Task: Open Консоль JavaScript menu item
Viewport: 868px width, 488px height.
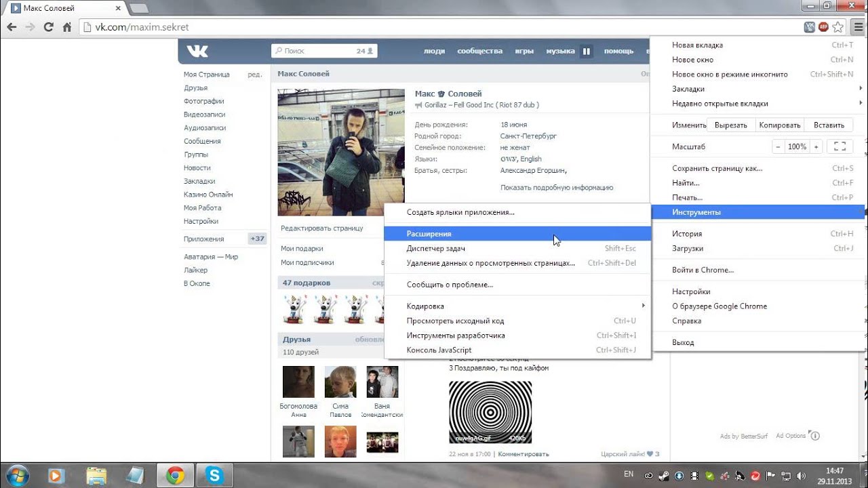Action: click(517, 350)
